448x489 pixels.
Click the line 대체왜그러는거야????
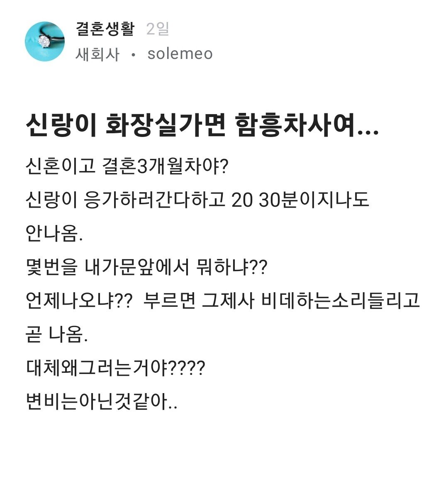click(116, 368)
